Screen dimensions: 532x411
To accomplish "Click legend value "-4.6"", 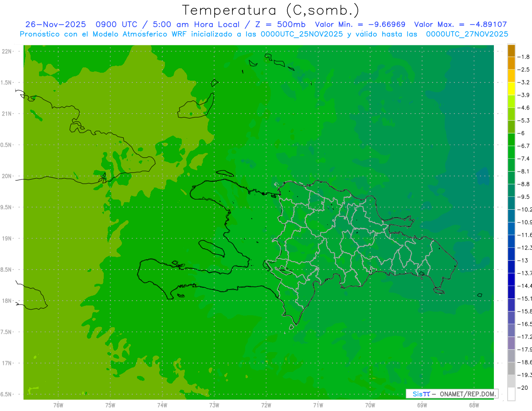I will pos(524,108).
